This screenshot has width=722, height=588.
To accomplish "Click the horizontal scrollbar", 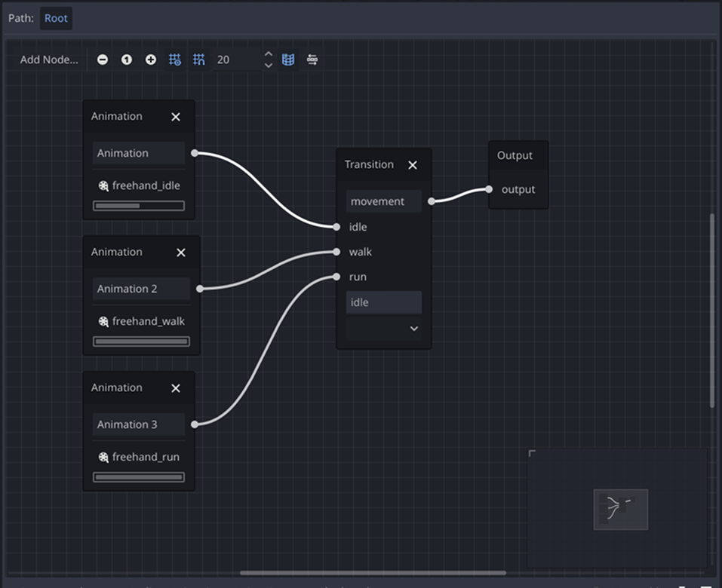I will pyautogui.click(x=373, y=573).
